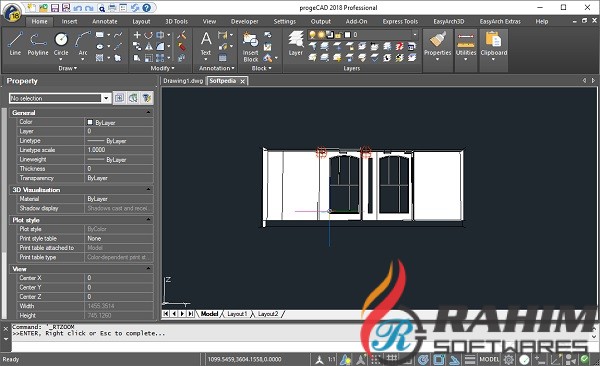Click the Mirror tool in Modify panel
The height and width of the screenshot is (366, 600).
(x=148, y=46)
